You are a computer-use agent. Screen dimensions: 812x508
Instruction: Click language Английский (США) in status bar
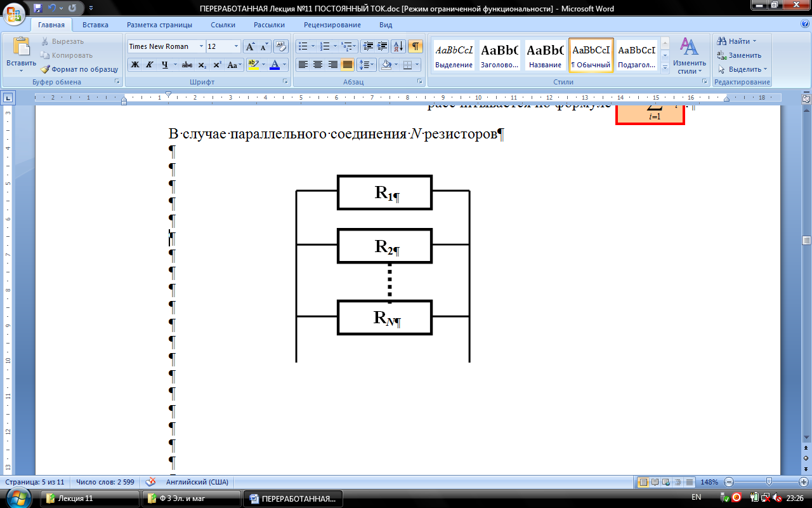(x=197, y=482)
